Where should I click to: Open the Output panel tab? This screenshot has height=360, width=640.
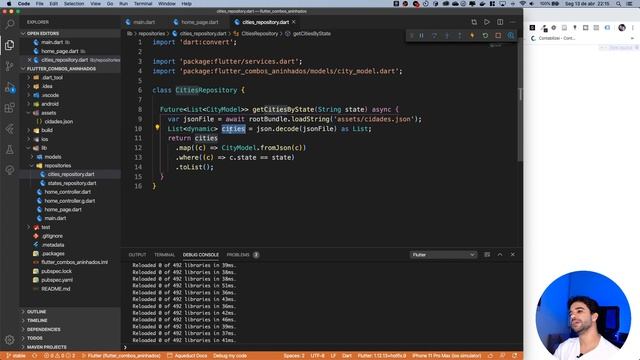pos(137,255)
